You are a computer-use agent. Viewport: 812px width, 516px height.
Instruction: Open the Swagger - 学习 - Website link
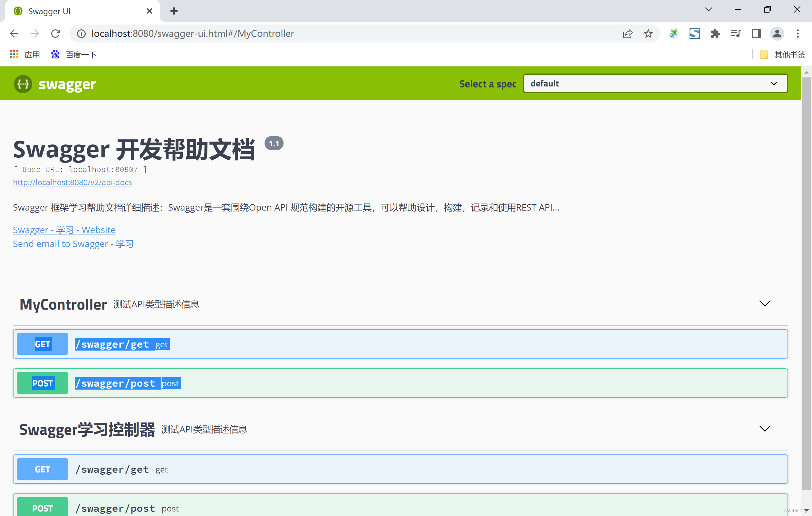pos(64,230)
